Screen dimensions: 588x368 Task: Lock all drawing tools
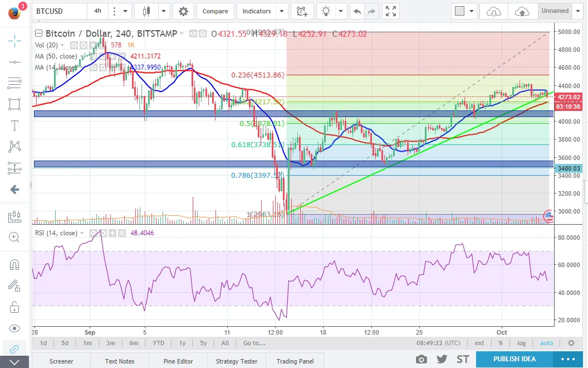click(14, 307)
